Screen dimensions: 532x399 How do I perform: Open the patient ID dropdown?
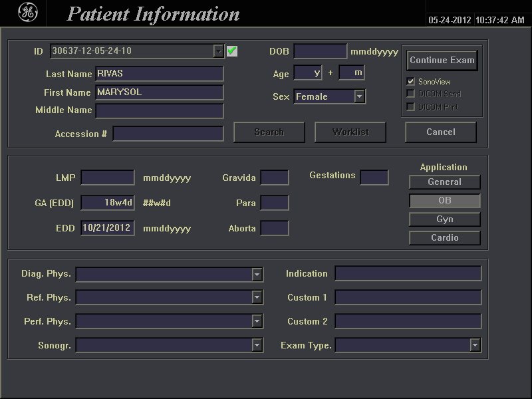tap(219, 51)
